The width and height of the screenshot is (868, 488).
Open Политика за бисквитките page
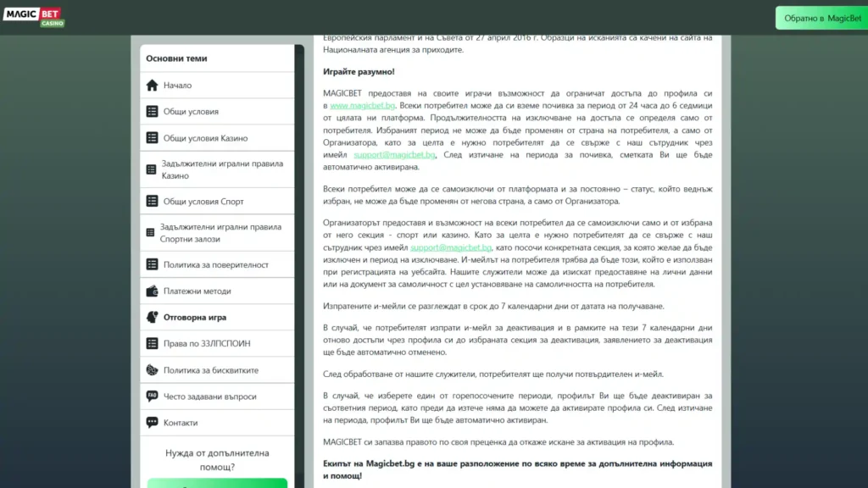[x=217, y=369]
